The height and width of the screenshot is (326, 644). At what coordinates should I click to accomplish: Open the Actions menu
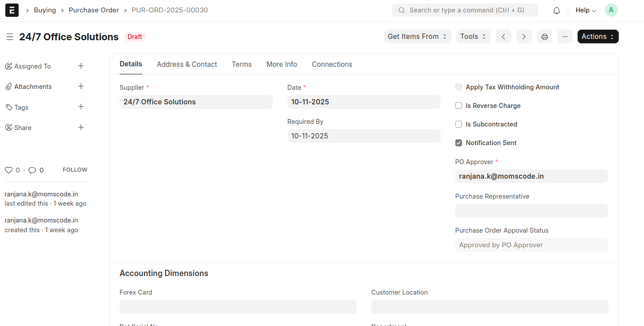(x=597, y=36)
